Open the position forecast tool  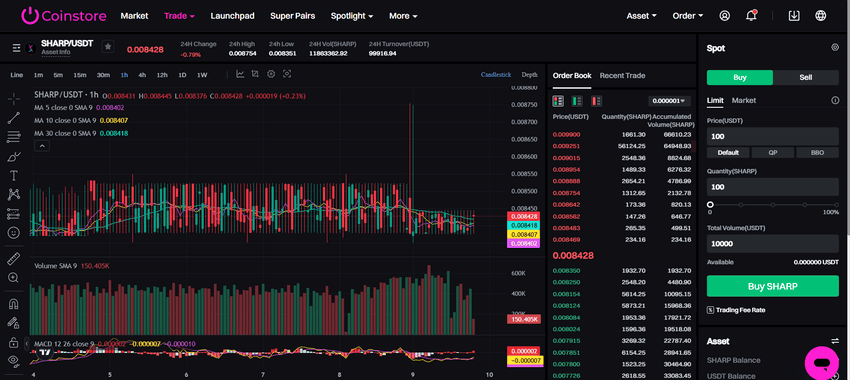click(14, 214)
